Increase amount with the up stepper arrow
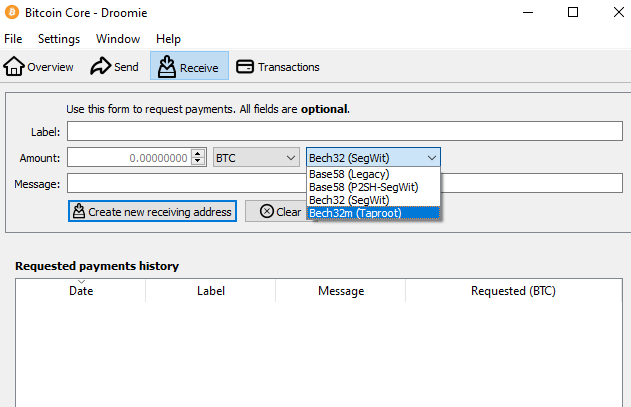Viewport: 631px width, 407px height. [198, 153]
